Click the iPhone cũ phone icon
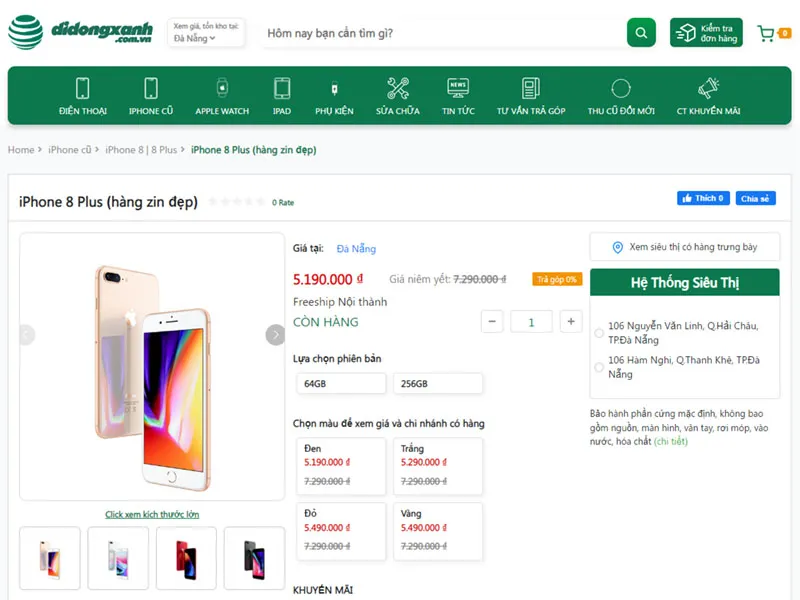Viewport: 800px width, 600px height. point(151,88)
